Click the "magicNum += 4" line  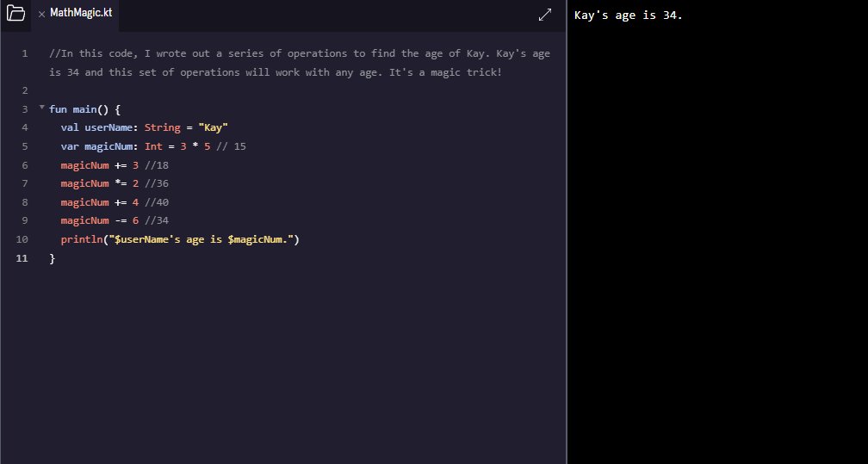[99, 202]
